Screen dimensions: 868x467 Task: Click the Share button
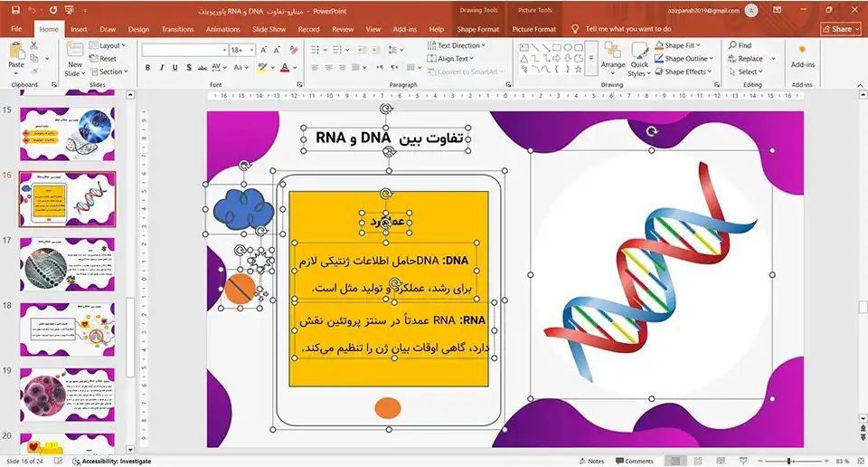[841, 29]
